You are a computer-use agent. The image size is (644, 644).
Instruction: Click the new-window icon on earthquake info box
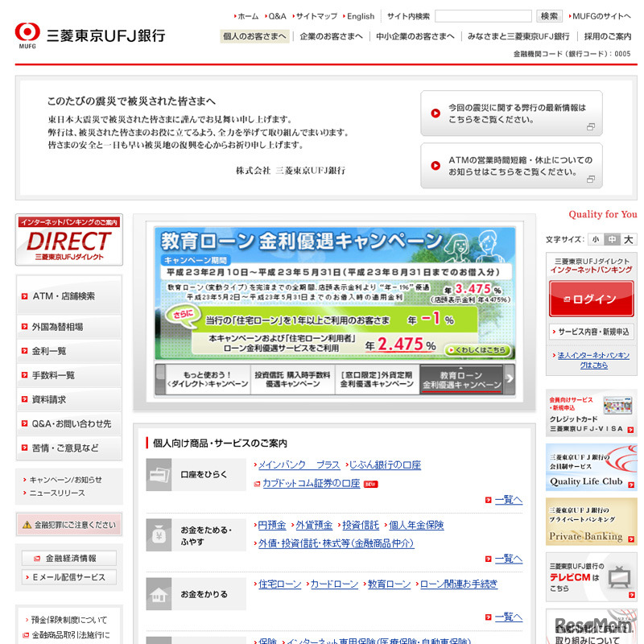pyautogui.click(x=591, y=127)
